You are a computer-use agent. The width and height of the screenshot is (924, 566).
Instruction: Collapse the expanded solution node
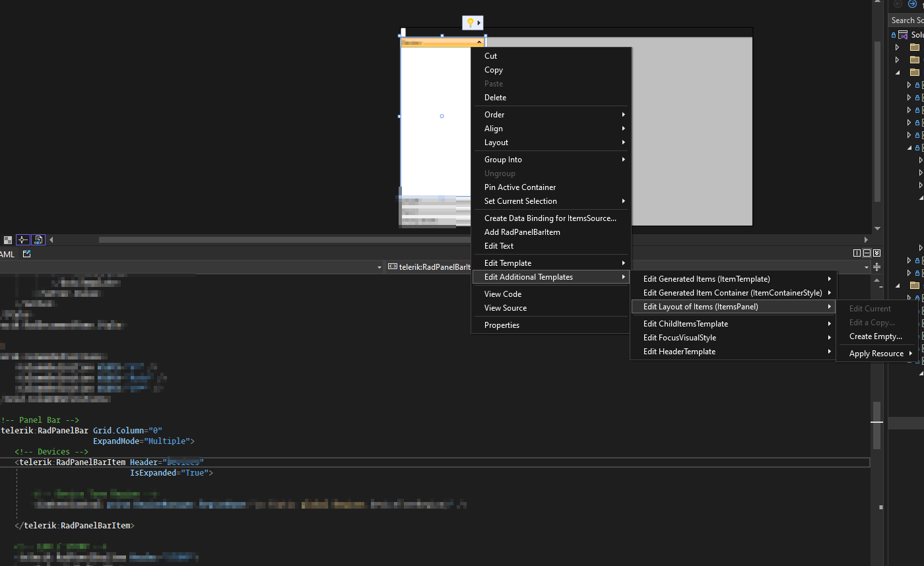[x=898, y=72]
